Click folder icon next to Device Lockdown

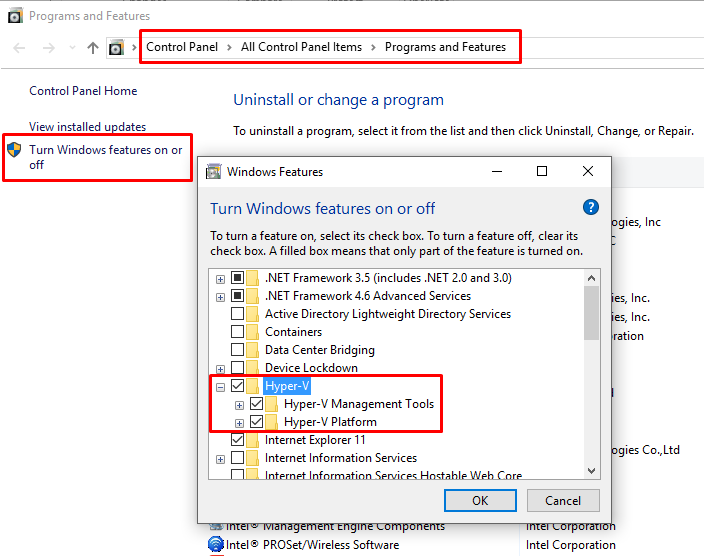click(x=253, y=367)
